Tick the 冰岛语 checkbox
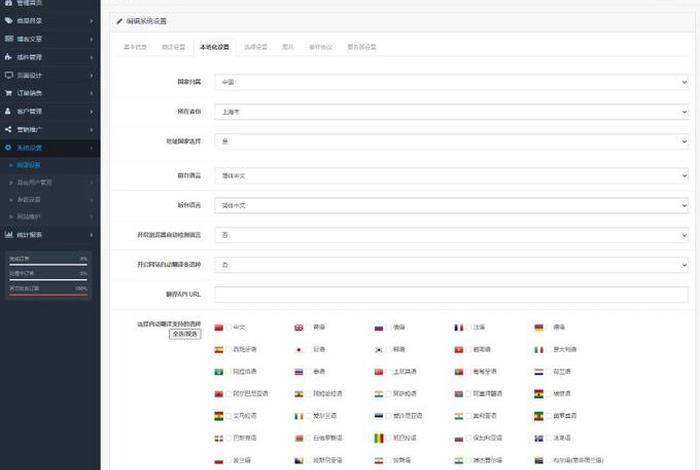 [549, 438]
